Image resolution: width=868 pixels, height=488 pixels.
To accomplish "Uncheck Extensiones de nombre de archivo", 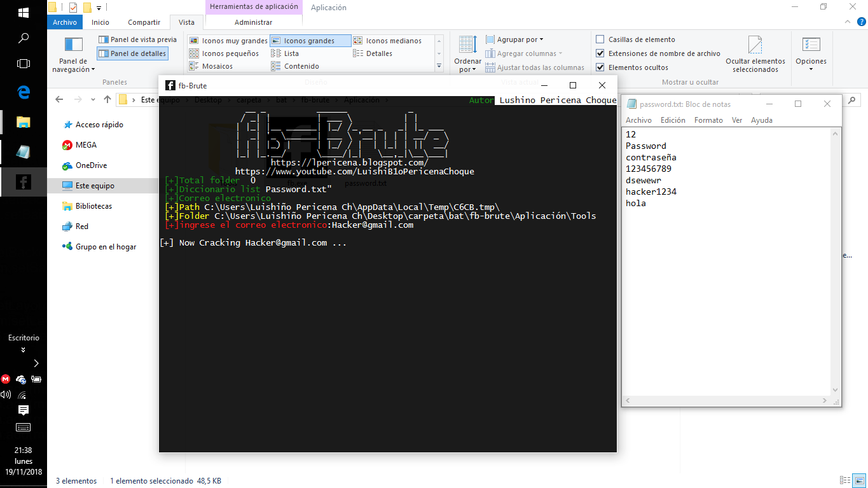I will tap(600, 53).
